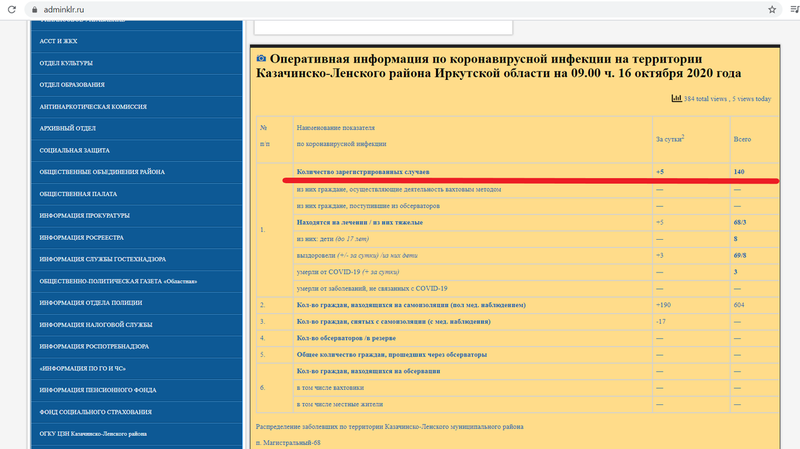Bookmark this page with the star icon
Image resolution: width=800 pixels, height=449 pixels.
point(772,10)
